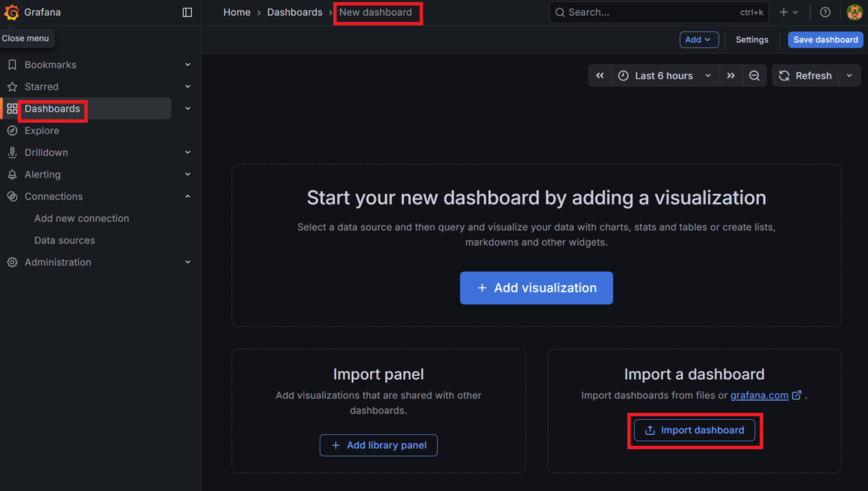Open the refresh interval dropdown arrow
868x491 pixels.
point(849,75)
